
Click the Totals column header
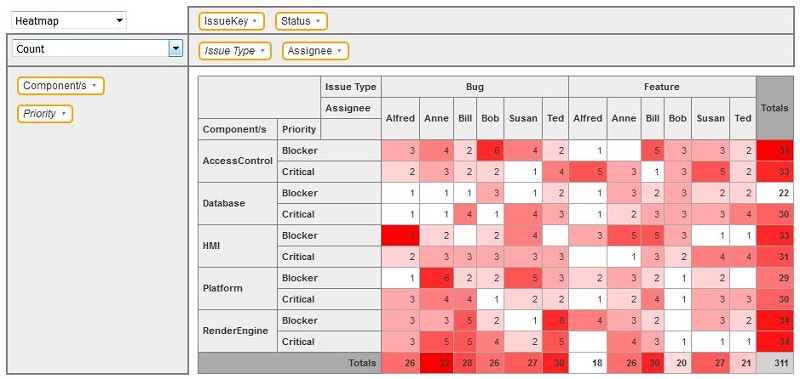(x=774, y=108)
